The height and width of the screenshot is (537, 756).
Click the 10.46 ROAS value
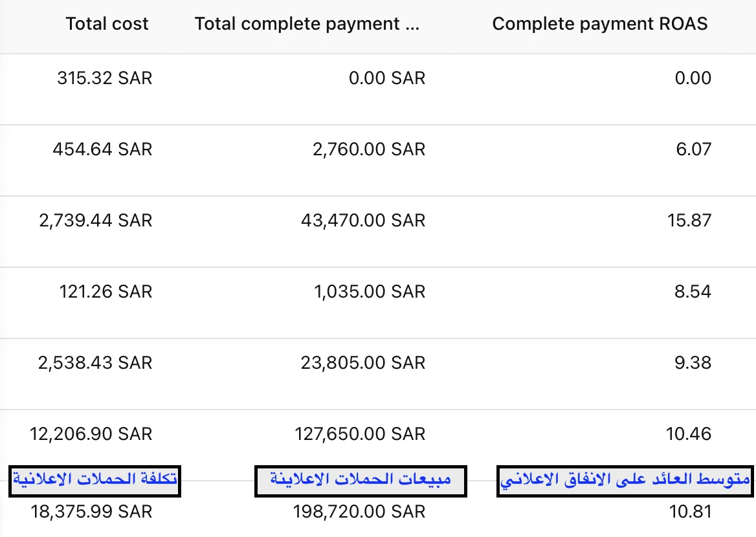click(x=689, y=434)
